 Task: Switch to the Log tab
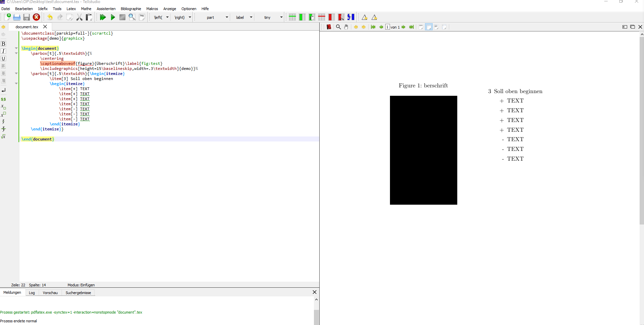pos(32,293)
